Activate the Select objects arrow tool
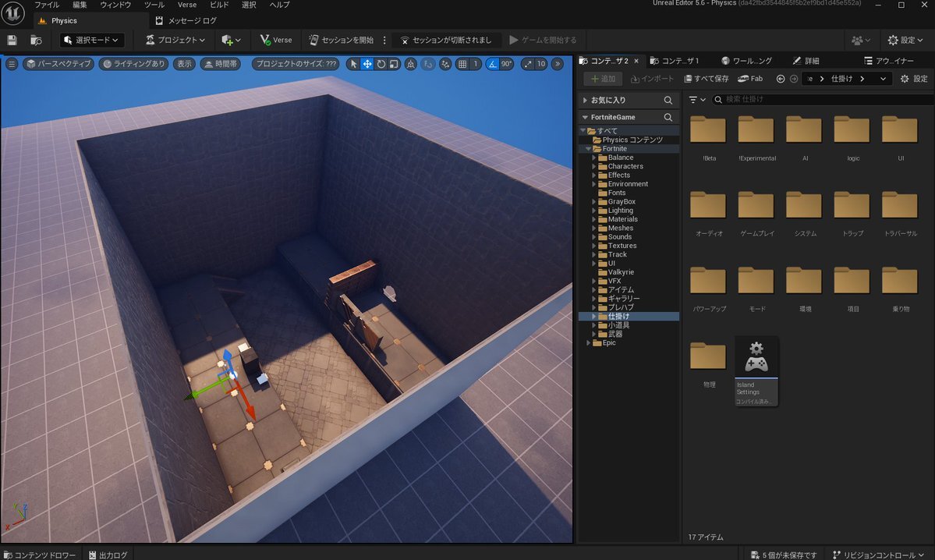Viewport: 935px width, 560px height. 353,64
